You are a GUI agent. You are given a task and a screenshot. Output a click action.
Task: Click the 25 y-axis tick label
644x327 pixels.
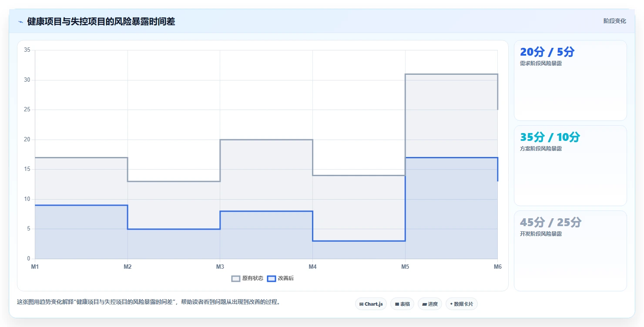tap(27, 110)
